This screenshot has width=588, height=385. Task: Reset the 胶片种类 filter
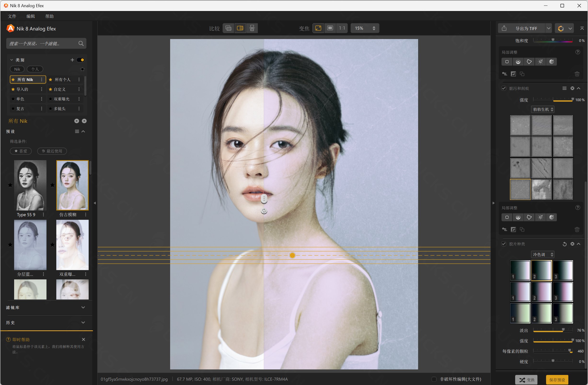coord(565,244)
